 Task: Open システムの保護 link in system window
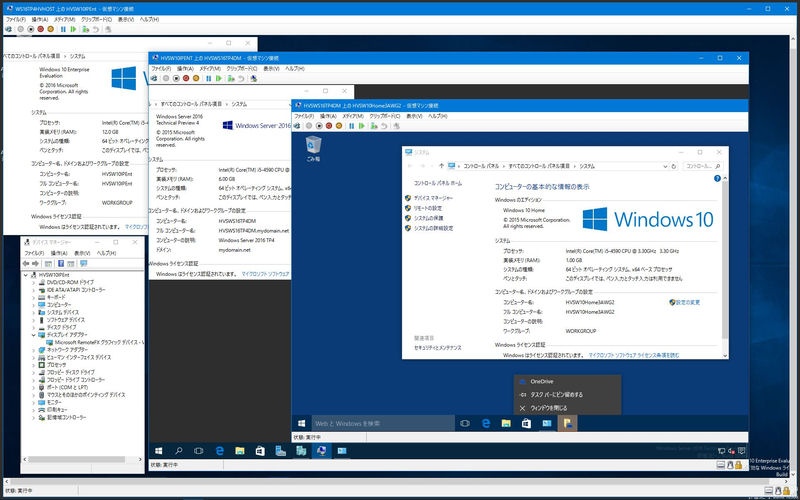click(x=429, y=218)
